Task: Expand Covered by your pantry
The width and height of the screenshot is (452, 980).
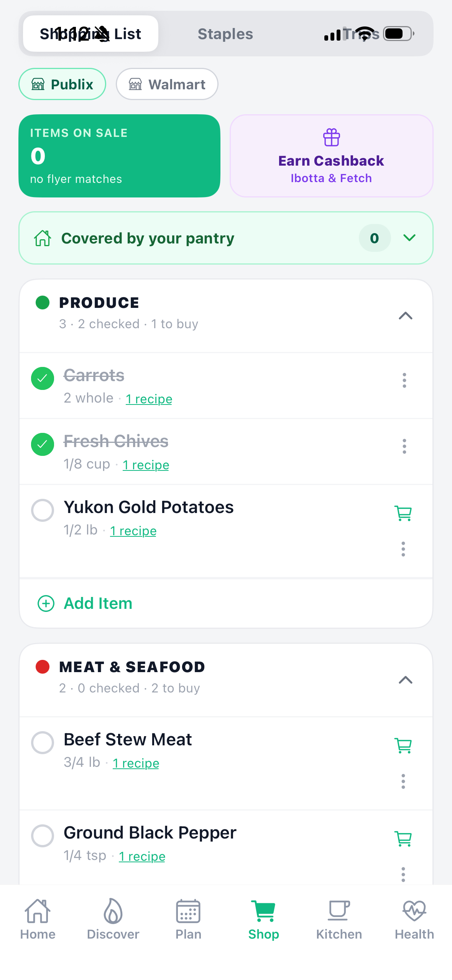Action: [x=409, y=238]
